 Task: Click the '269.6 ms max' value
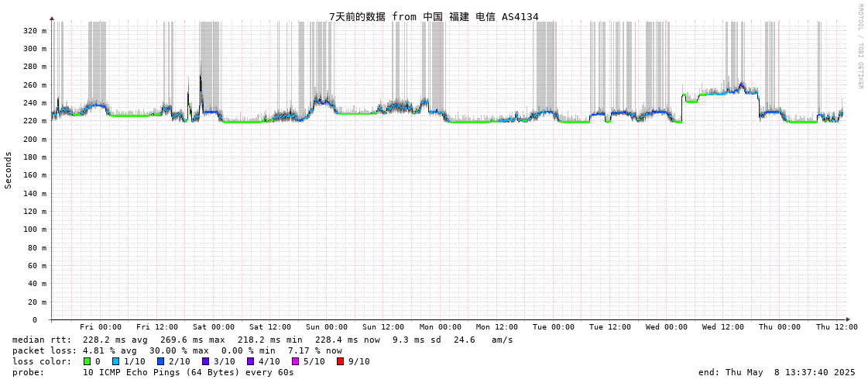click(x=194, y=340)
